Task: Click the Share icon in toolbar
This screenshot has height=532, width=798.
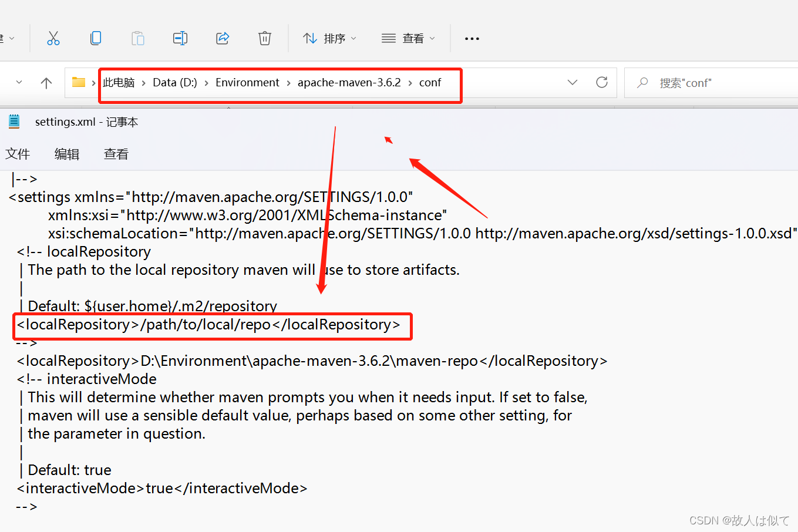Action: (223, 39)
